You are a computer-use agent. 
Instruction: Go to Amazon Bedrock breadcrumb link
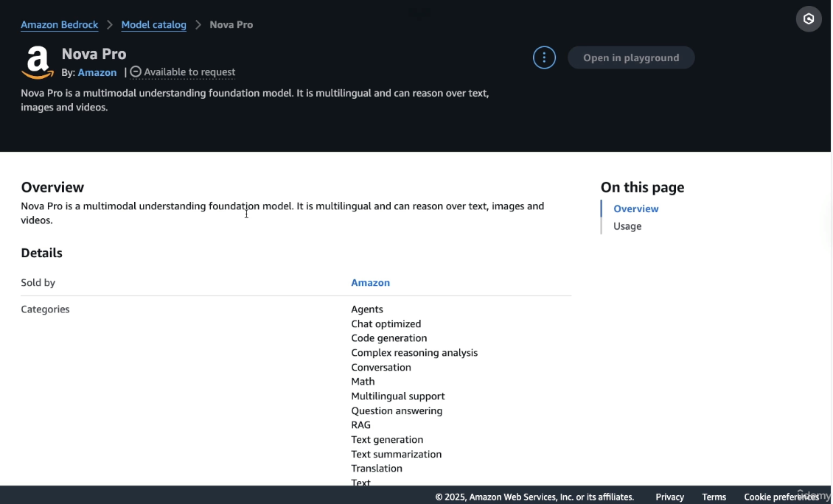(x=60, y=24)
